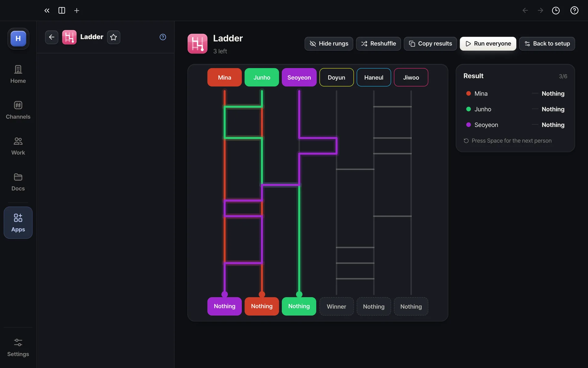Favorite the Ladder app with the star icon
588x368 pixels.
pos(114,37)
